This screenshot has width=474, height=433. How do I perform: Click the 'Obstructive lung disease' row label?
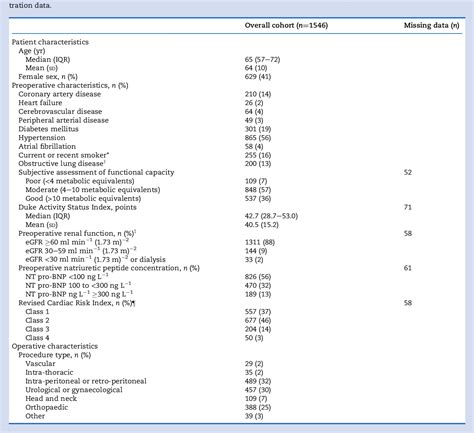[61, 164]
